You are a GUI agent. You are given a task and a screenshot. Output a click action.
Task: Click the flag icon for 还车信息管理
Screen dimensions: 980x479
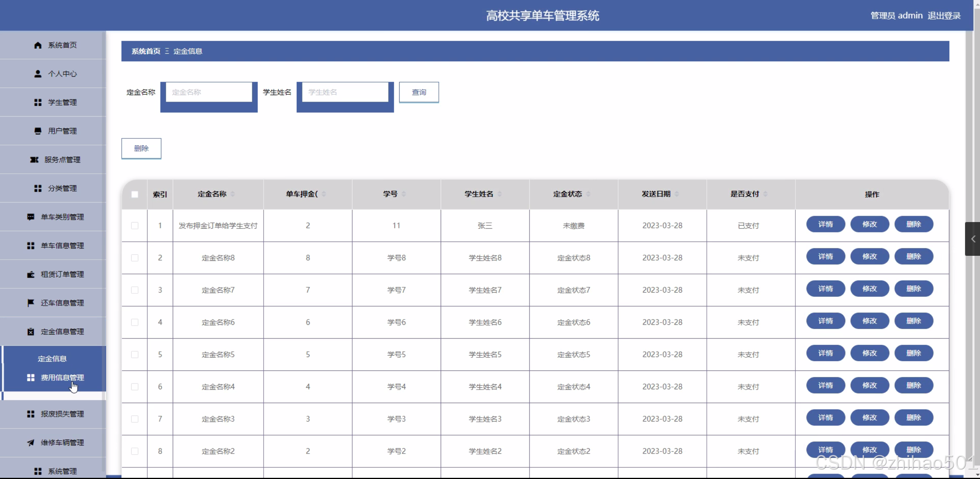(31, 303)
